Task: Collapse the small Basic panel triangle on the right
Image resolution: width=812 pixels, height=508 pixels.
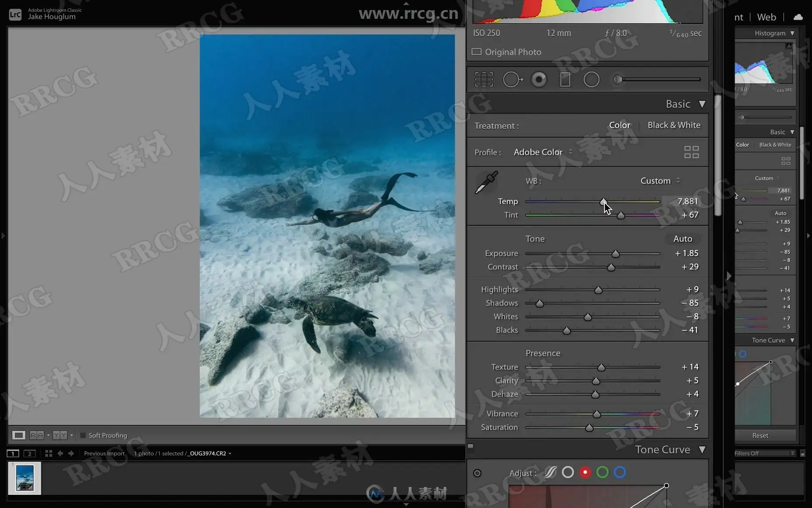Action: pyautogui.click(x=792, y=132)
